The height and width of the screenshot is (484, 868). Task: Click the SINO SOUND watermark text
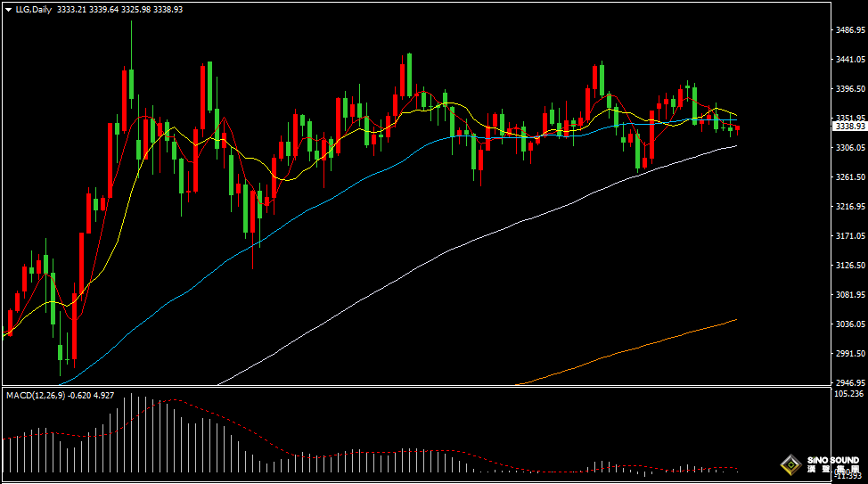pyautogui.click(x=833, y=460)
